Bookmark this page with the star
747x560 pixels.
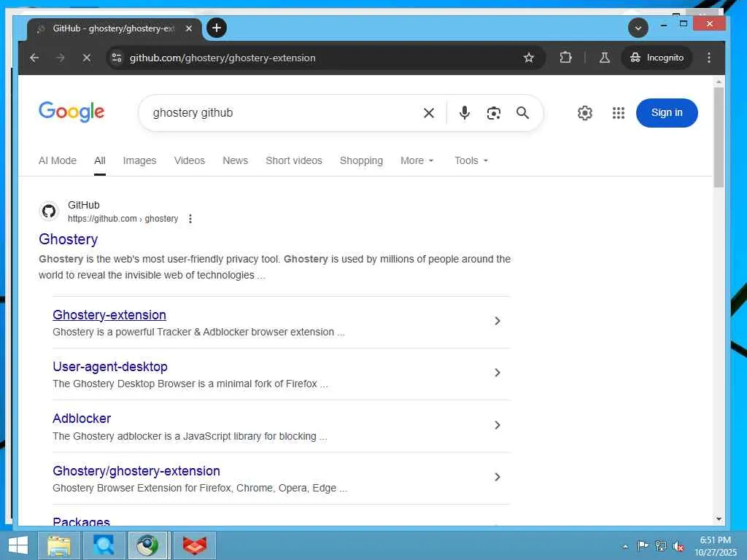pos(528,58)
